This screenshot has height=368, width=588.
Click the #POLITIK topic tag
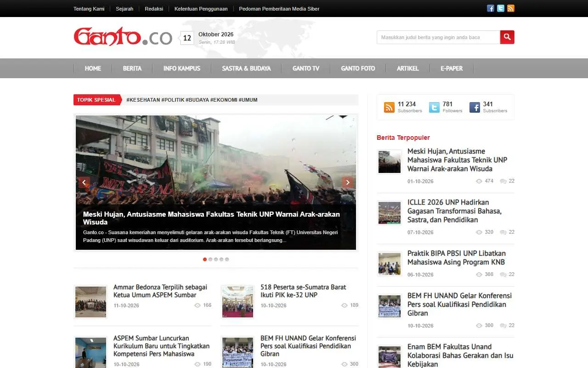pos(173,100)
